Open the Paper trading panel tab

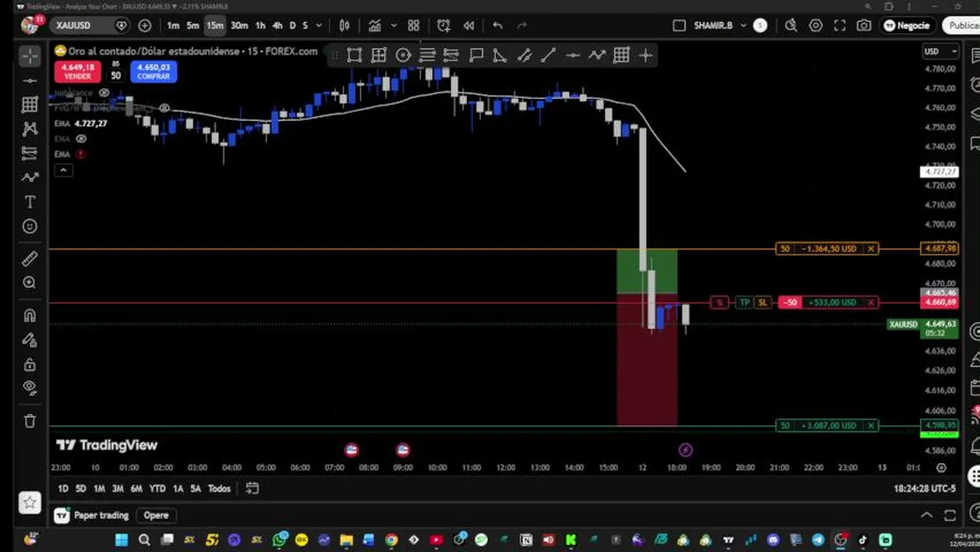[x=93, y=515]
